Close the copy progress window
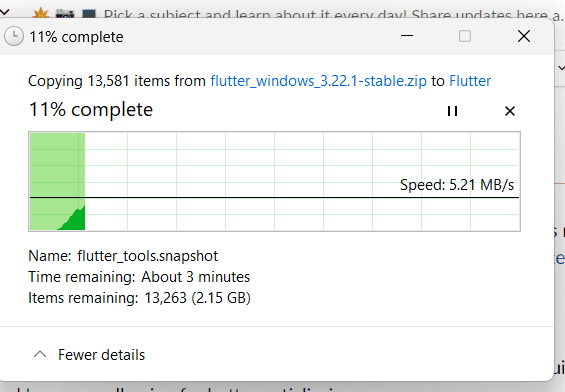The width and height of the screenshot is (565, 392). tap(524, 36)
